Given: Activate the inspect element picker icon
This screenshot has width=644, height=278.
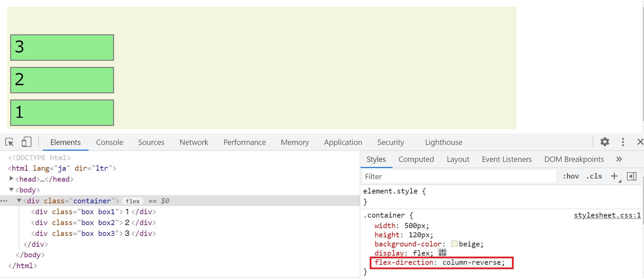Looking at the screenshot, I should coord(10,142).
